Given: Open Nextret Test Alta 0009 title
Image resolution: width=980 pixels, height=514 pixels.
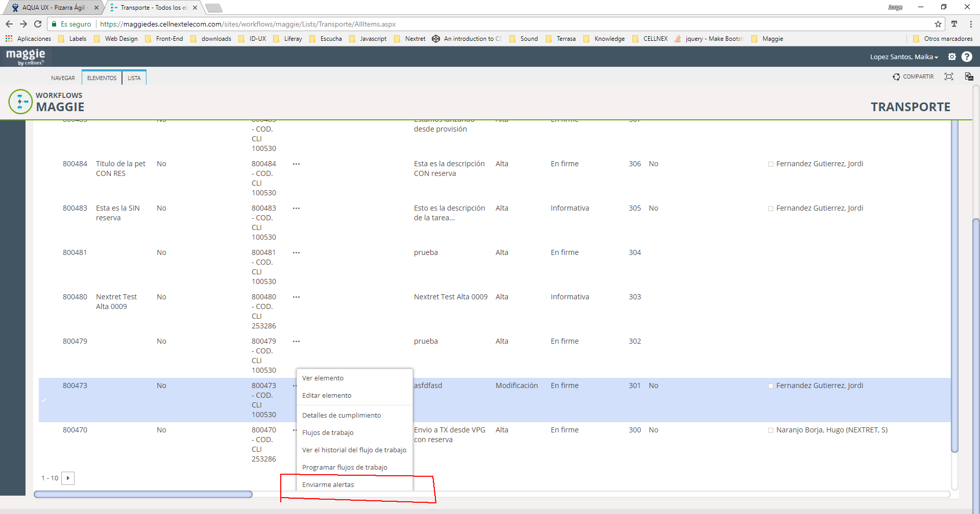Looking at the screenshot, I should pos(116,301).
